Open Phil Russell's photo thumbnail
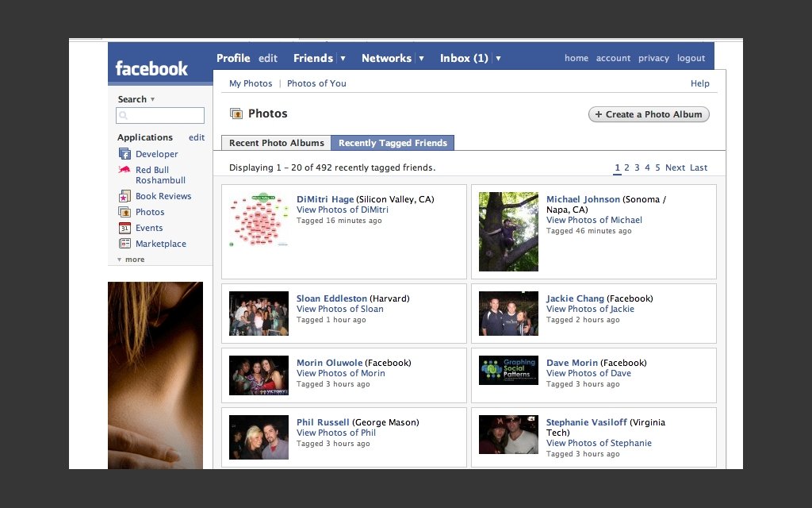This screenshot has height=508, width=812. pyautogui.click(x=259, y=437)
